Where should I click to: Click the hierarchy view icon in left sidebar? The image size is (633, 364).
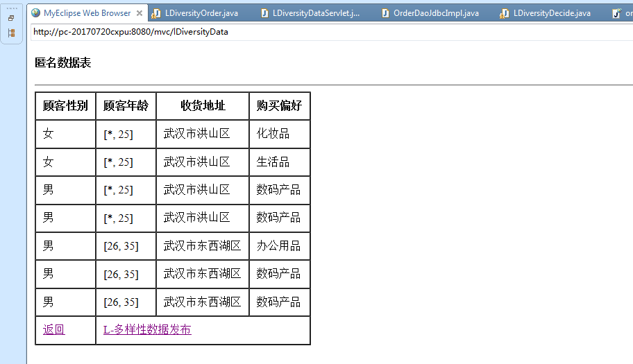point(11,33)
